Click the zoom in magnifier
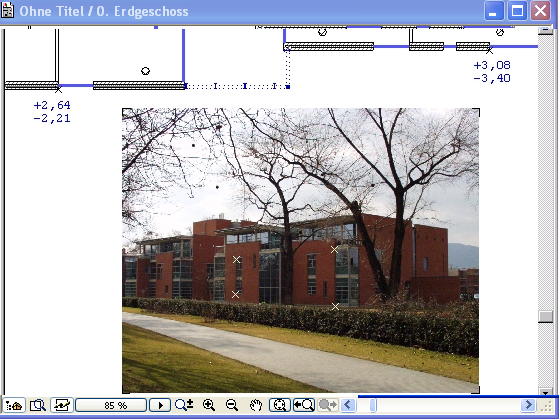Image resolution: width=559 pixels, height=419 pixels. click(x=209, y=405)
